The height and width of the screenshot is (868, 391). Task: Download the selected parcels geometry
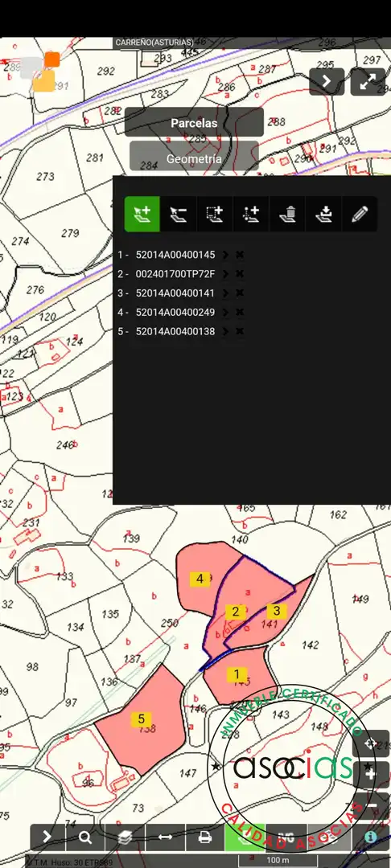[323, 214]
